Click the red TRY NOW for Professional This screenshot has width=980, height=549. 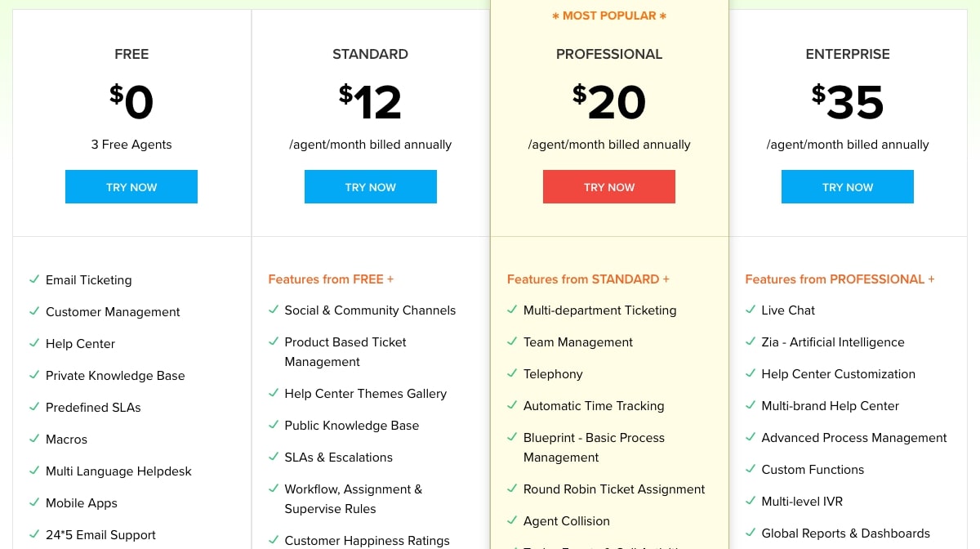point(608,186)
